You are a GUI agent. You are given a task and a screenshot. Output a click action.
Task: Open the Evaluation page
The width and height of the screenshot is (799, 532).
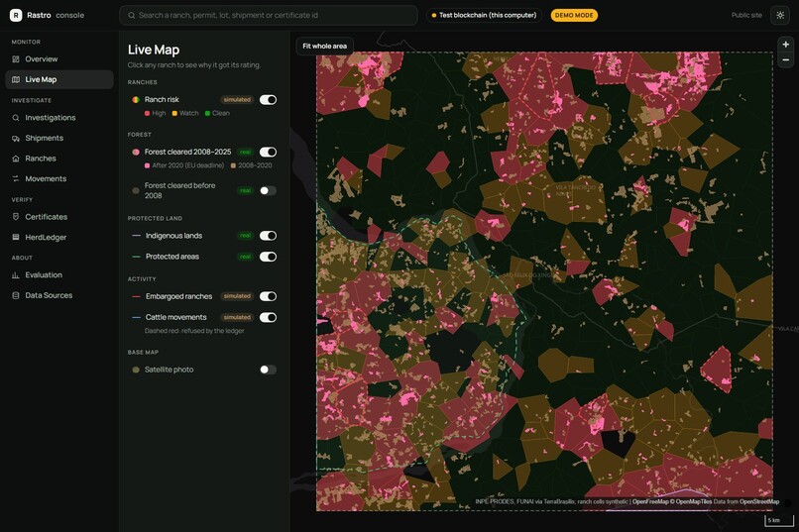point(59,274)
